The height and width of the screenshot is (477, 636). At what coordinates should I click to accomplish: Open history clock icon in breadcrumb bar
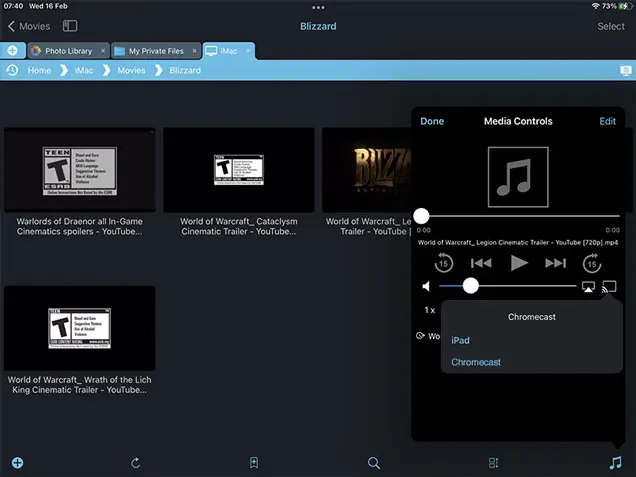pyautogui.click(x=12, y=70)
